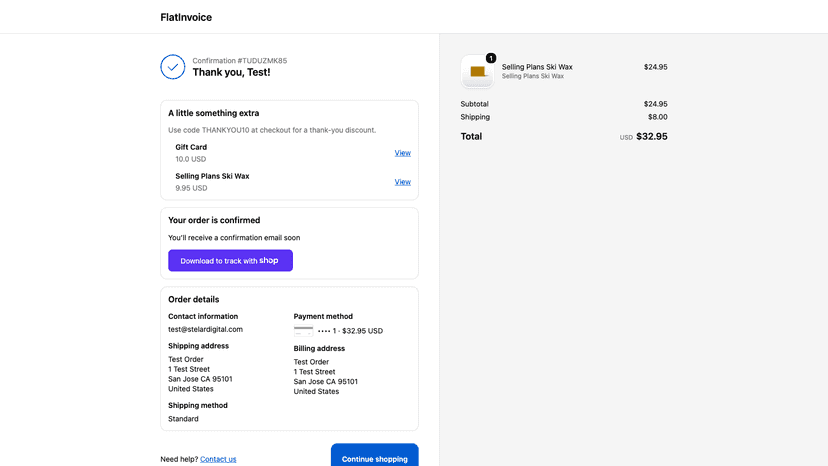Click the Subtotal $24.95 amount

point(655,104)
